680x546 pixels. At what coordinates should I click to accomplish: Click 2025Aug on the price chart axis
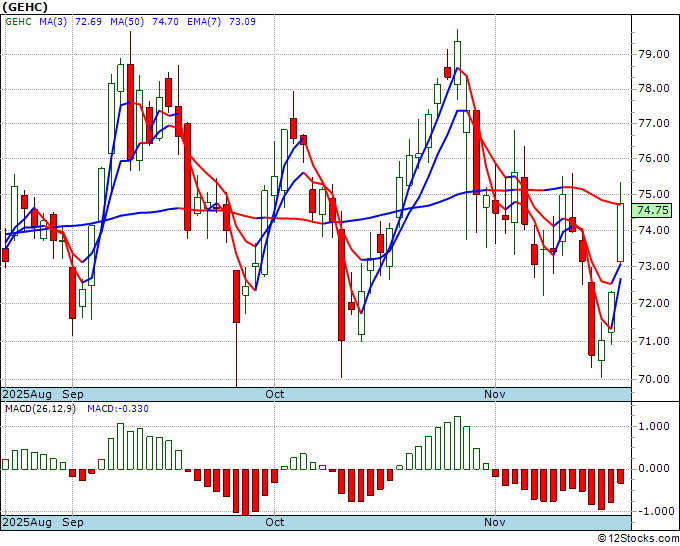(27, 394)
